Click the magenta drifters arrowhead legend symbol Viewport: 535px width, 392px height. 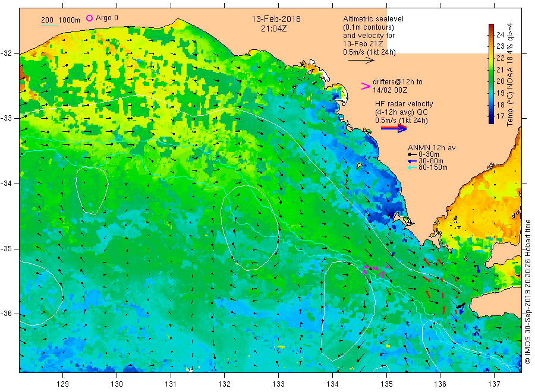366,86
